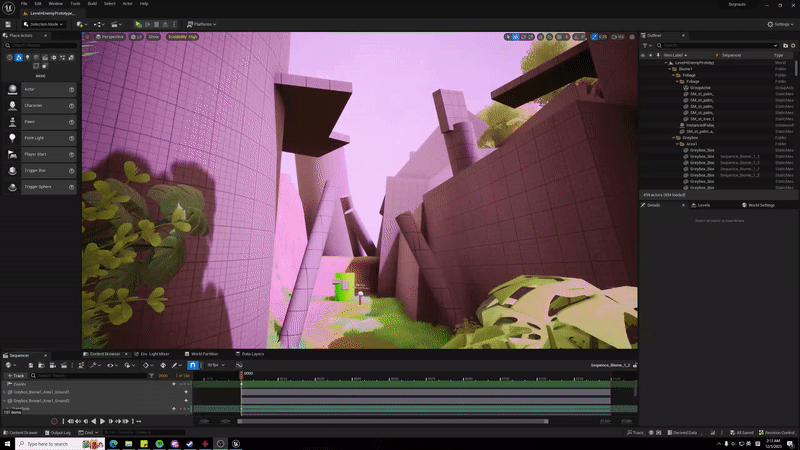Open the Build menu
This screenshot has height=450, width=800.
click(92, 4)
